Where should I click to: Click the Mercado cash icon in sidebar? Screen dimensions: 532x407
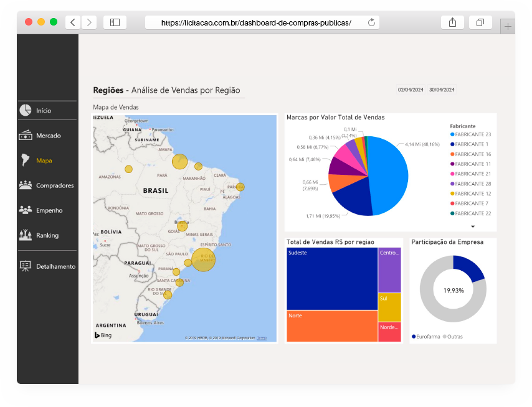26,135
